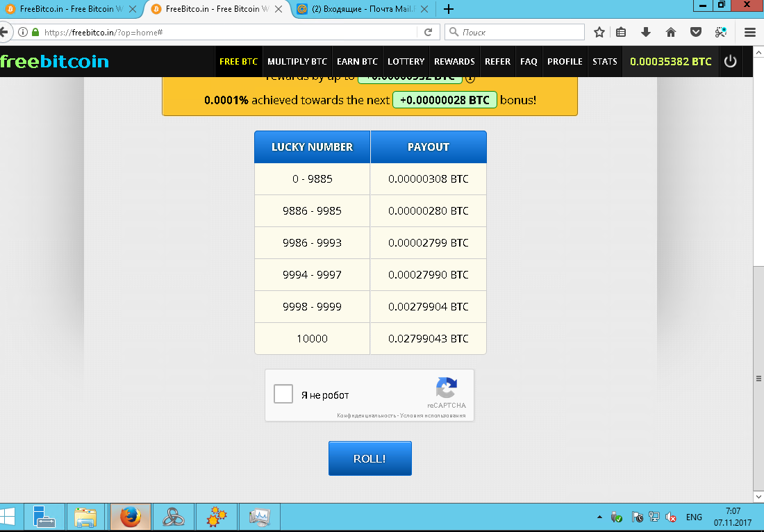Click Firefox icon in taskbar

(131, 517)
